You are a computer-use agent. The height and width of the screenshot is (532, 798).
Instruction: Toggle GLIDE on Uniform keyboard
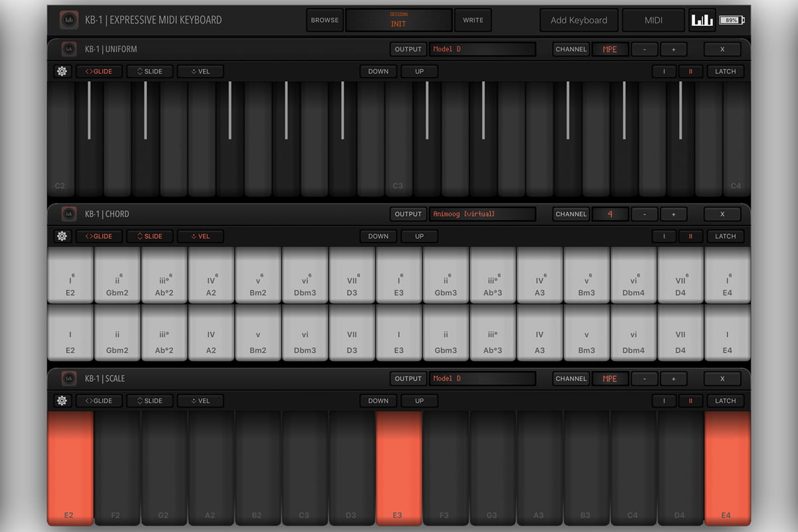click(99, 71)
